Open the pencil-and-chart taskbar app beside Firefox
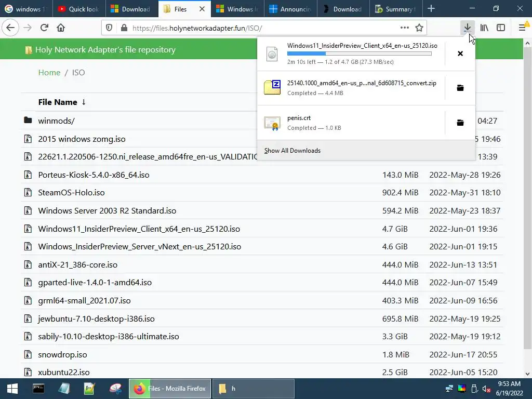The height and width of the screenshot is (399, 532). tap(89, 389)
